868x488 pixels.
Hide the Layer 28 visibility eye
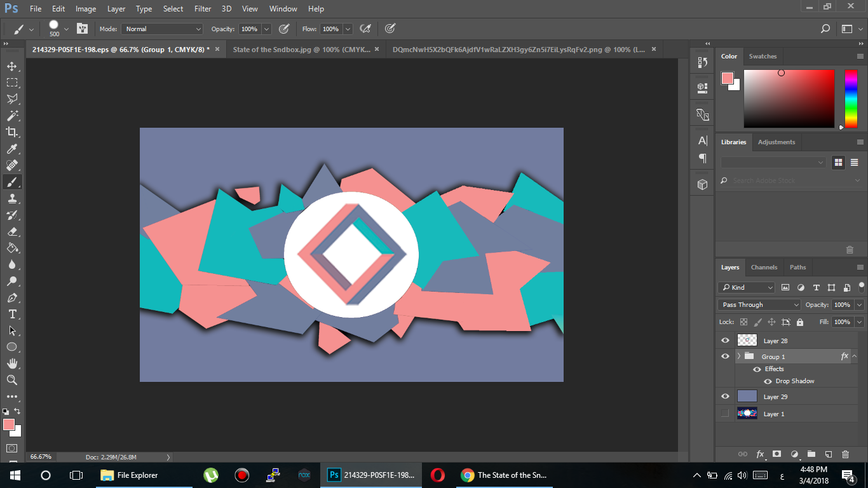(725, 340)
